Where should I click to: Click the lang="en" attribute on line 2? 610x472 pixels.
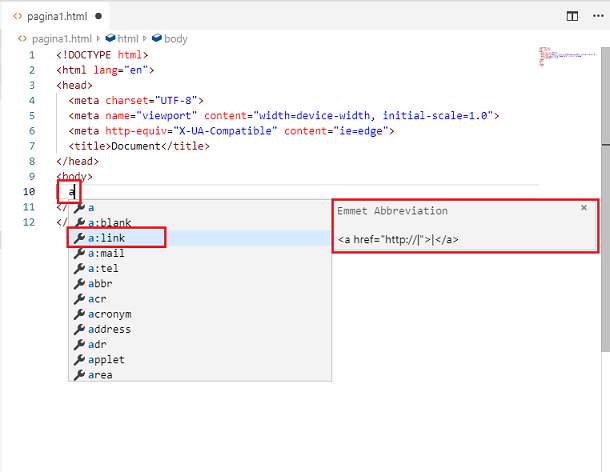[x=121, y=70]
